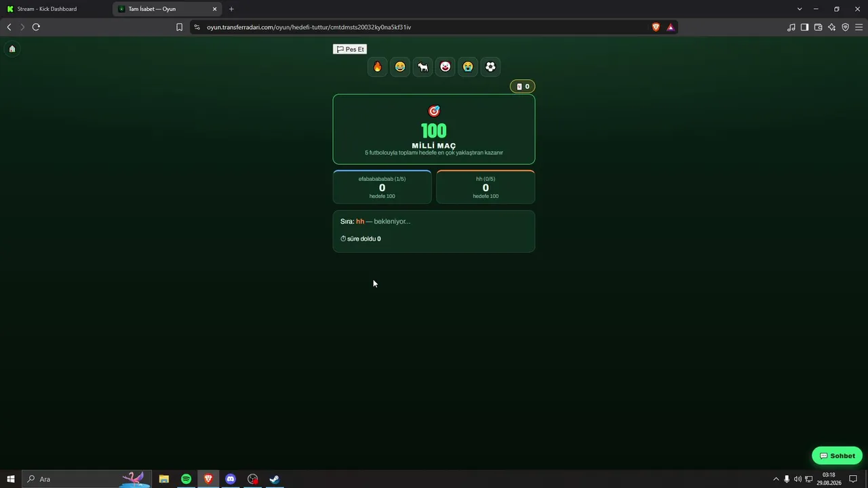This screenshot has height=488, width=868.
Task: Open Discord from the taskbar
Action: click(231, 479)
